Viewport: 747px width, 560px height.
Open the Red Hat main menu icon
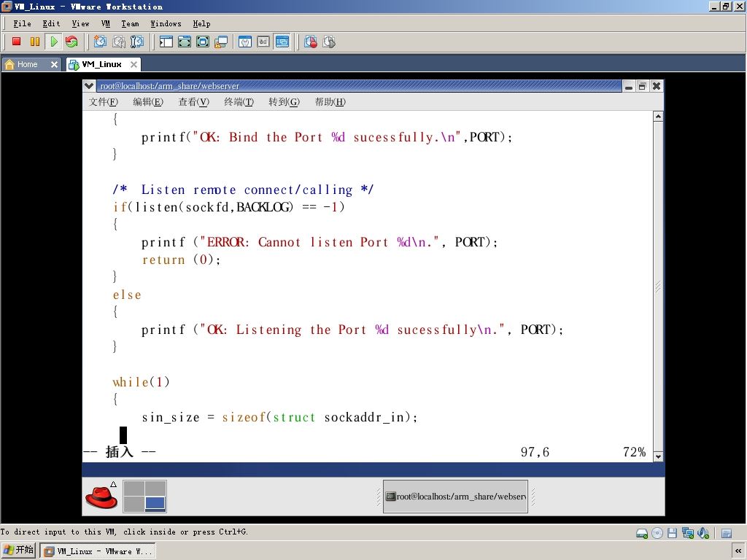(x=101, y=497)
